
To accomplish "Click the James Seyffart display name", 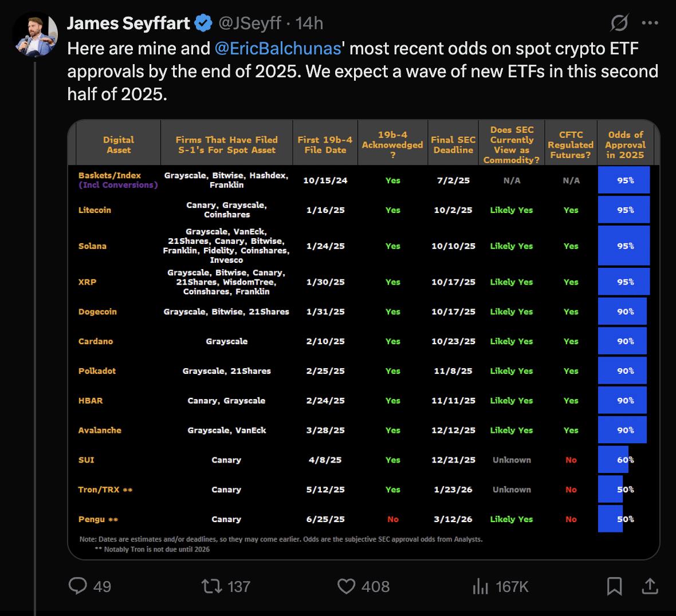I will 128,23.
